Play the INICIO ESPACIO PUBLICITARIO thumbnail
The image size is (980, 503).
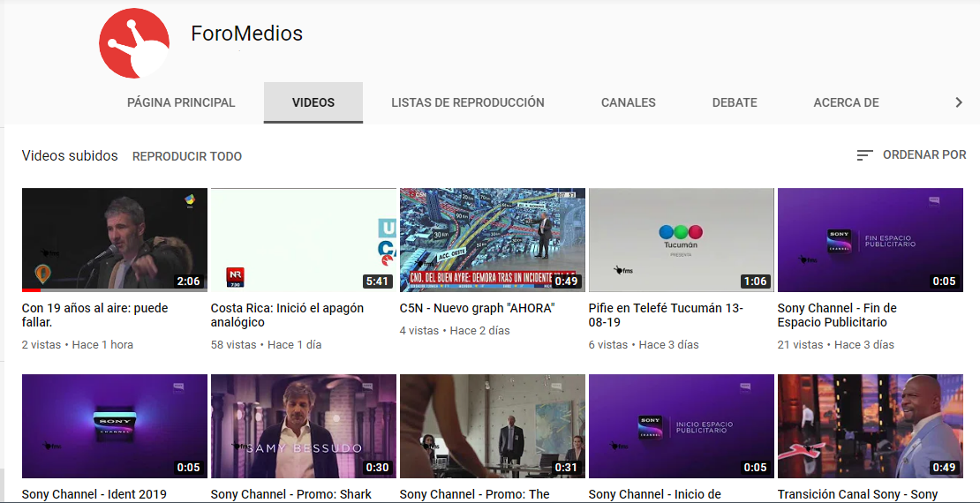point(682,426)
